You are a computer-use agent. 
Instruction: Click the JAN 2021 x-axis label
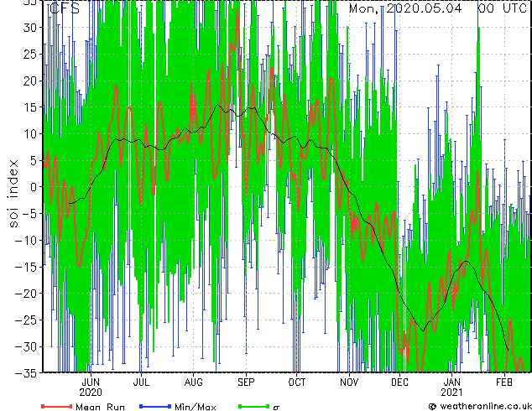click(451, 388)
